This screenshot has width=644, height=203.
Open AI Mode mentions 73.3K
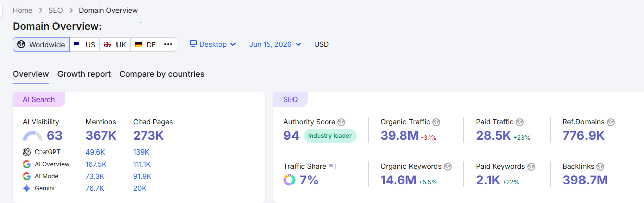[95, 176]
